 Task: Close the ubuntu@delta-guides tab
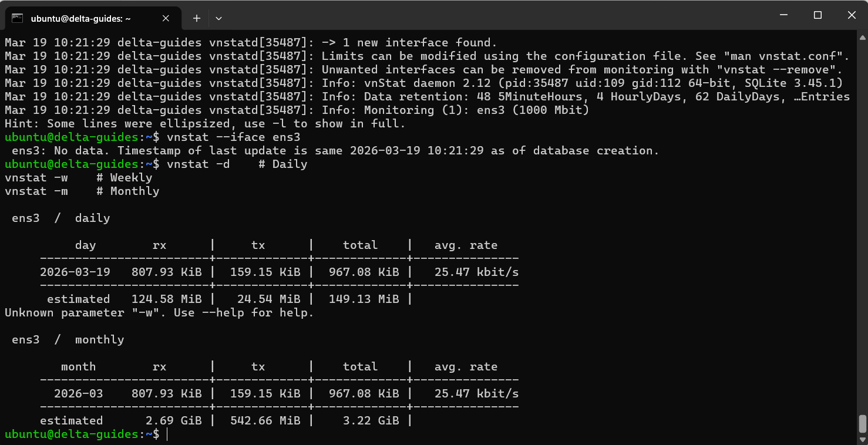(x=166, y=18)
